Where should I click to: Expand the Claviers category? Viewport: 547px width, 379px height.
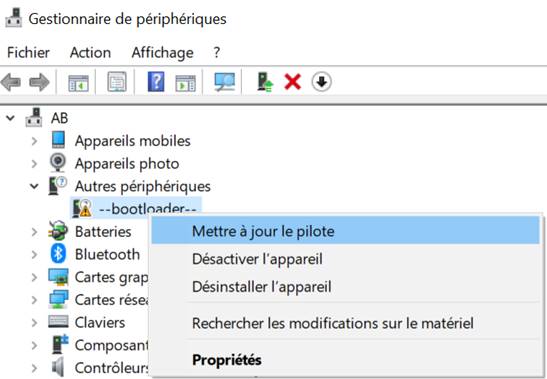coord(34,322)
